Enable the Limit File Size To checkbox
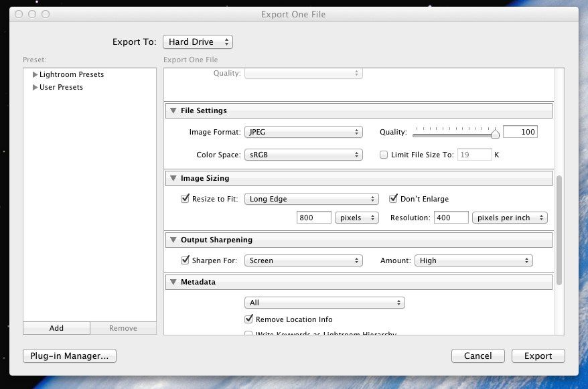Screen dimensions: 588x389 point(384,155)
